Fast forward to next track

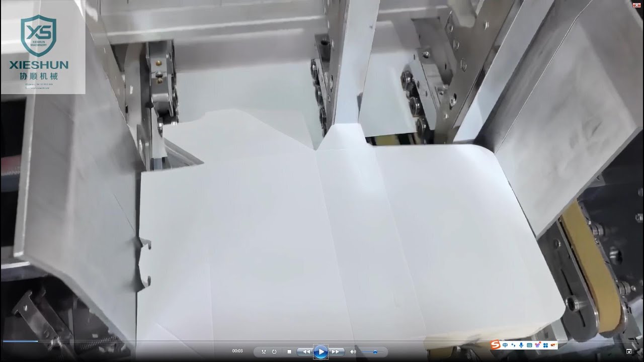click(336, 352)
